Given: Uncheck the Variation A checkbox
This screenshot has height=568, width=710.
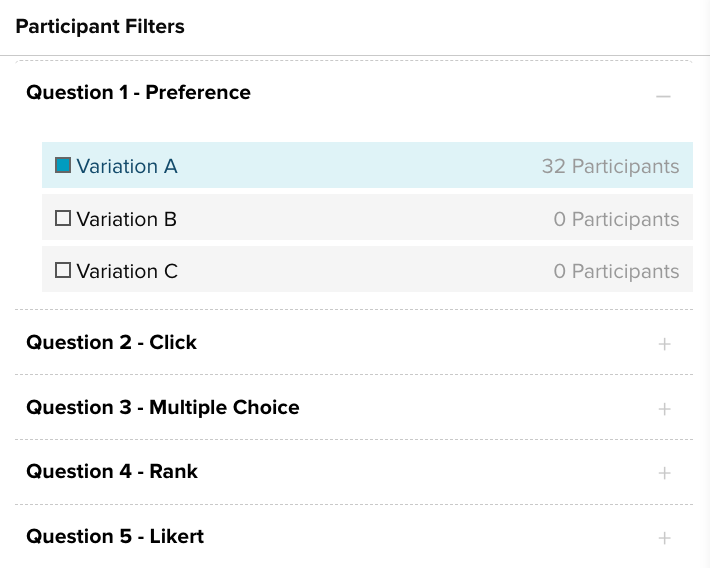Looking at the screenshot, I should [63, 166].
